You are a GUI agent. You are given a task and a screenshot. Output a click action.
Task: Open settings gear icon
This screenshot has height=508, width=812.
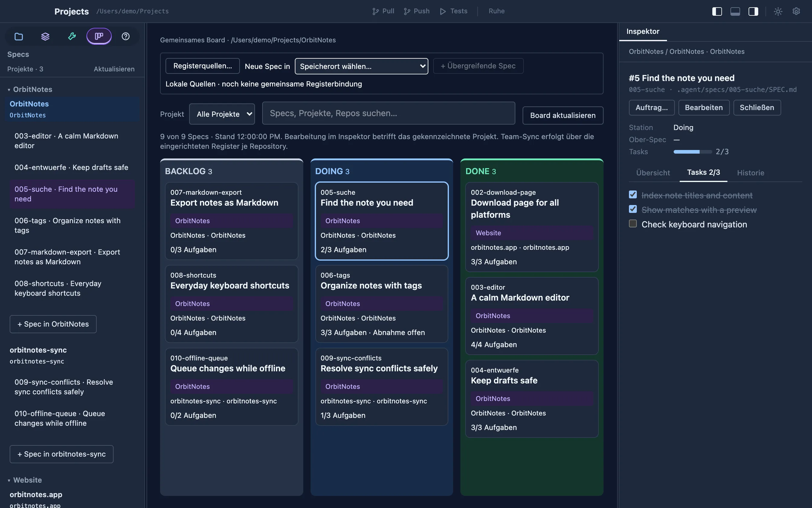click(796, 11)
